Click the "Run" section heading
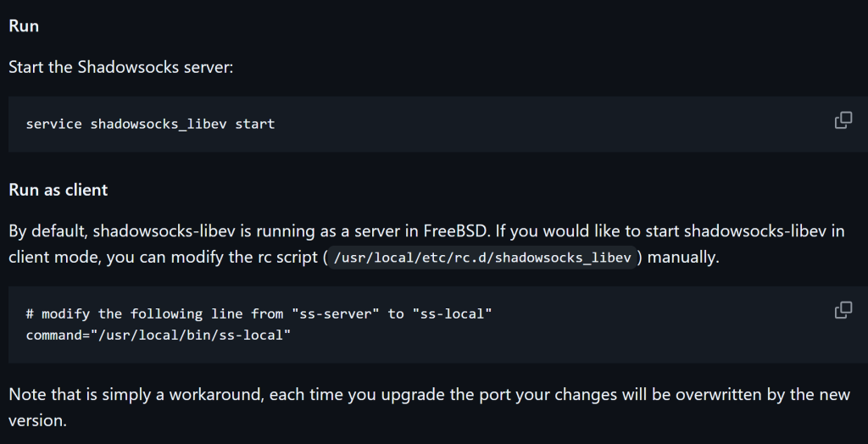868x444 pixels. click(x=24, y=26)
